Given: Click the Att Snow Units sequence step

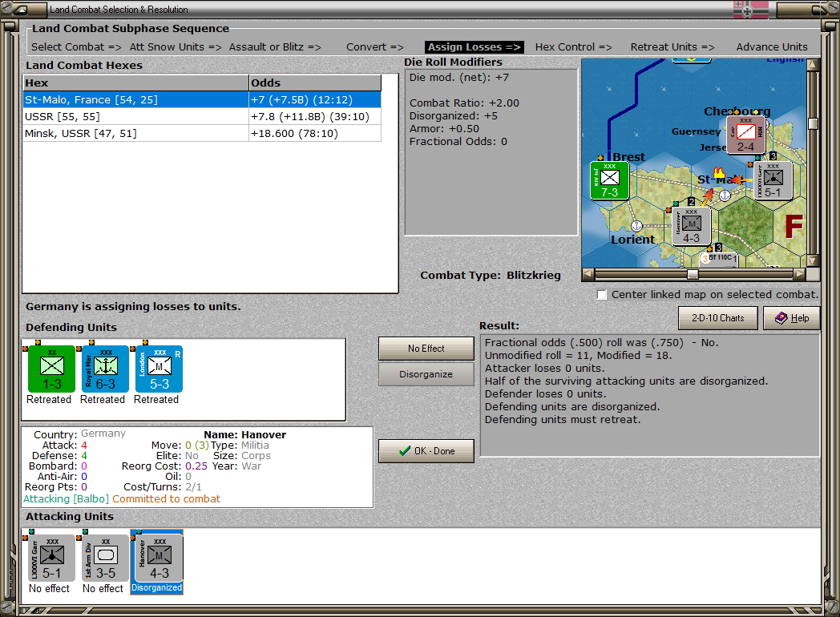Looking at the screenshot, I should [176, 46].
